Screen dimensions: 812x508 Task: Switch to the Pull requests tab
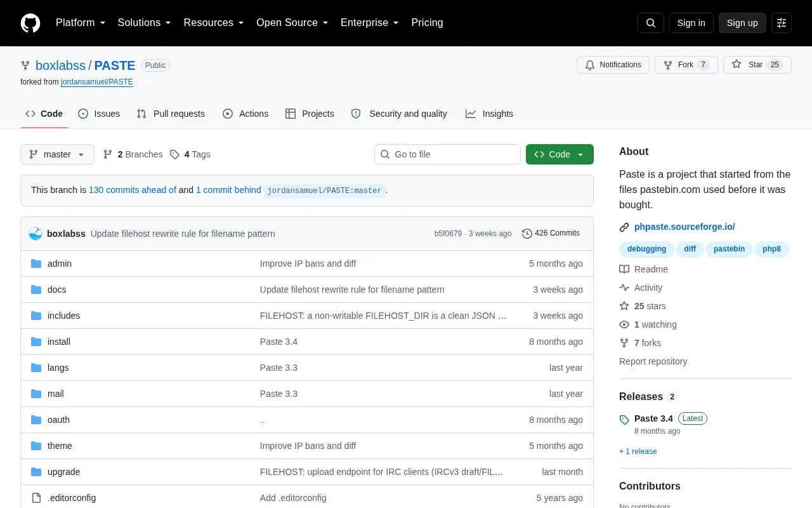pyautogui.click(x=171, y=114)
